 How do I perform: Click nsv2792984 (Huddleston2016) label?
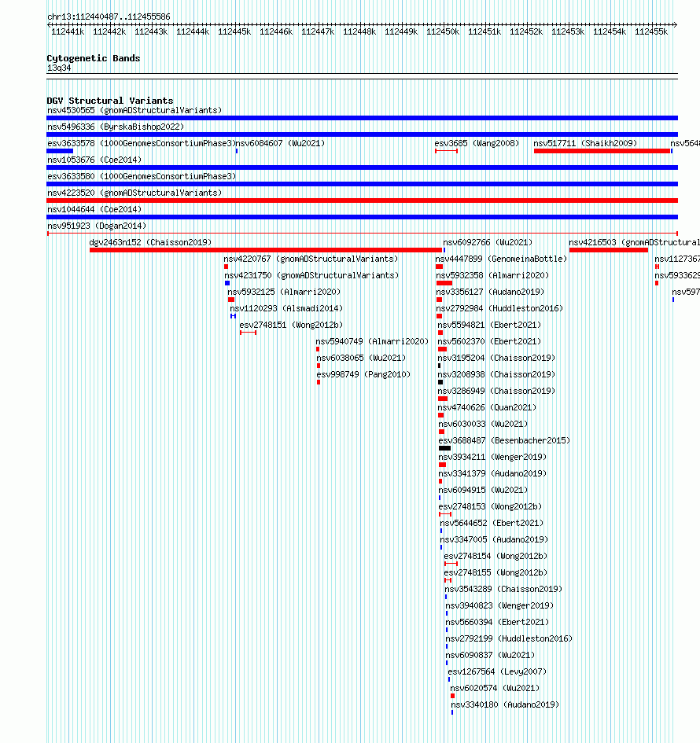point(499,308)
